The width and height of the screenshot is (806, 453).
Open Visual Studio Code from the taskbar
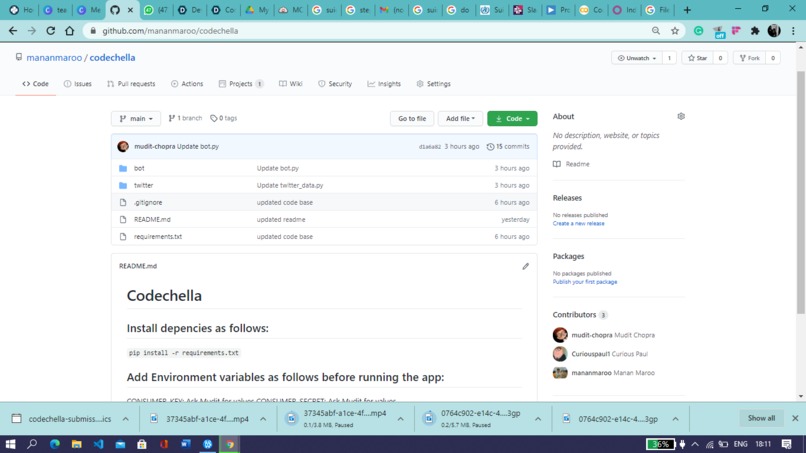(99, 444)
